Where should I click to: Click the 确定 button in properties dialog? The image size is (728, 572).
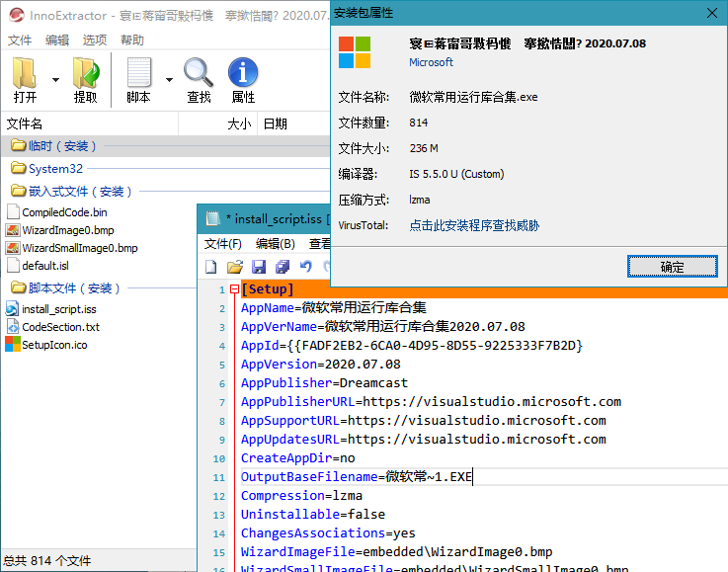[672, 267]
